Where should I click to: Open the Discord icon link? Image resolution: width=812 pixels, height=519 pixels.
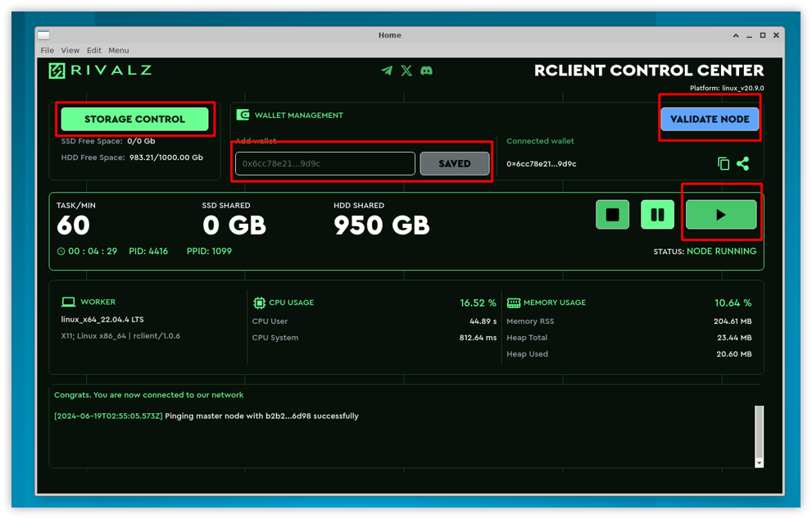point(426,71)
